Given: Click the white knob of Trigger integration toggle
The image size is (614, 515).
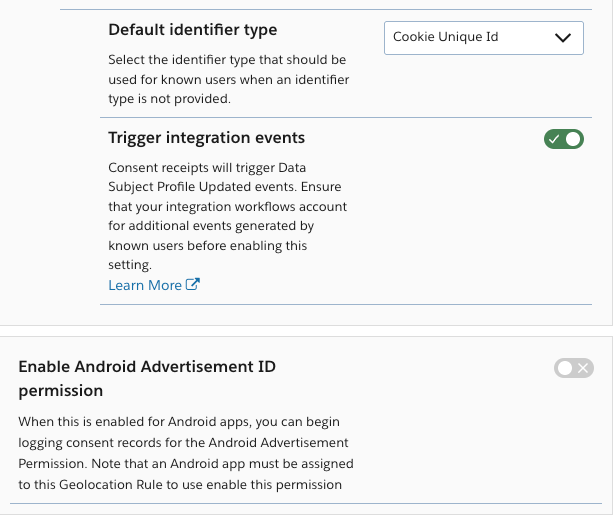Looking at the screenshot, I should pos(573,139).
